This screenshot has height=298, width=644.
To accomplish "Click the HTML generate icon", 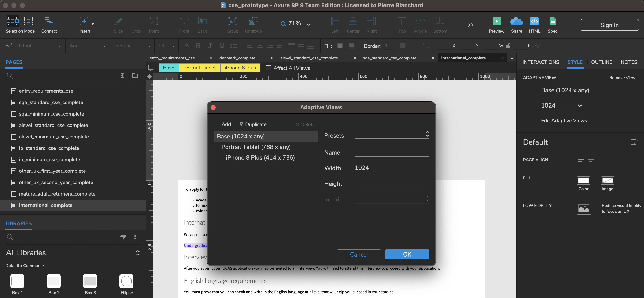I will [x=534, y=21].
